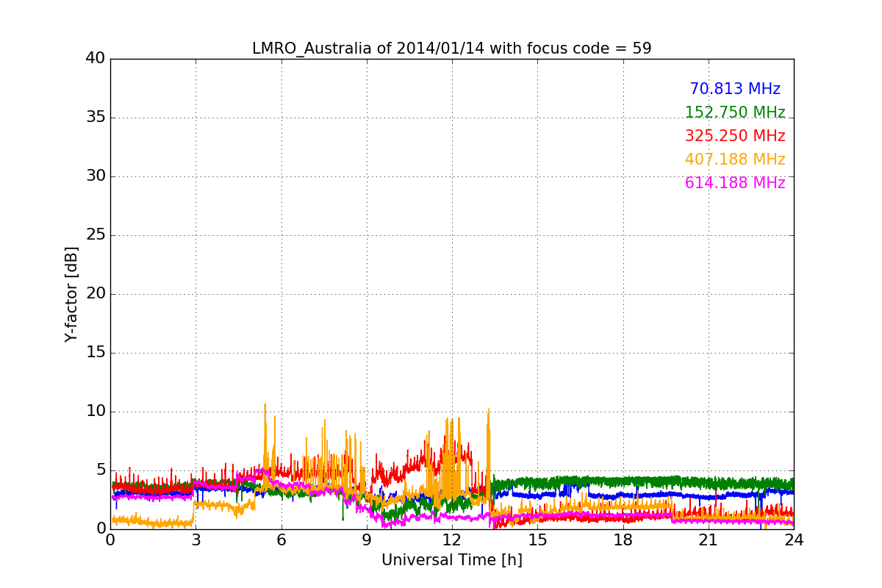Click the plot title LMRO_Australia of 2014/01/14
Screen dimensions: 882x588
451,49
